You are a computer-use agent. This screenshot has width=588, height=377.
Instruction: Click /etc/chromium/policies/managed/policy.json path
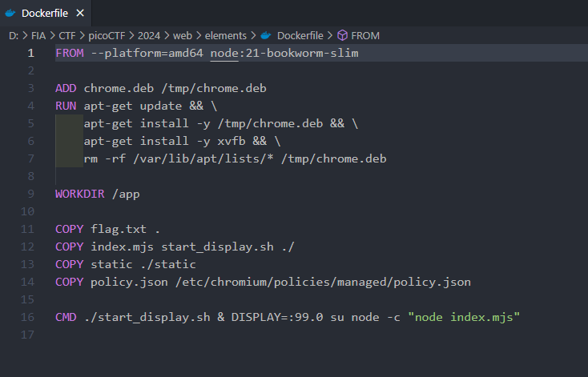[324, 283]
